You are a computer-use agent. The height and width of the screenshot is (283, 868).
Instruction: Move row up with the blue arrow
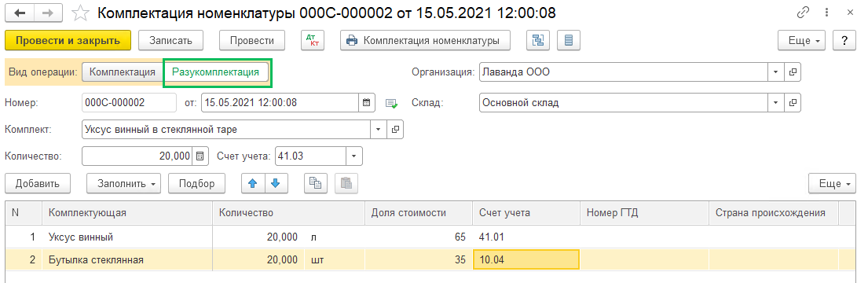[254, 183]
